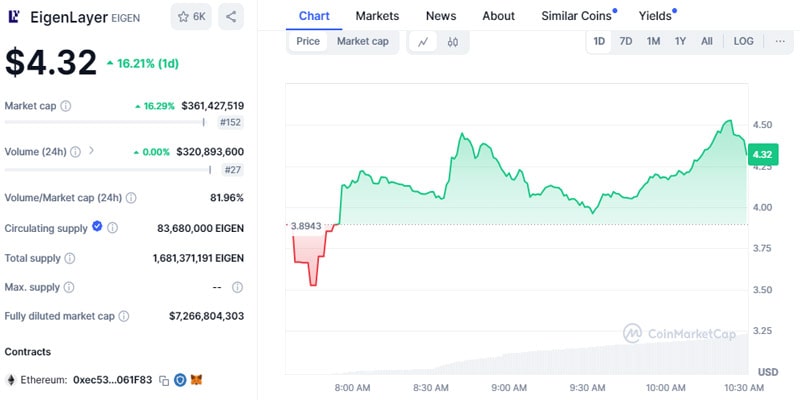Select the 1M time range

pyautogui.click(x=654, y=41)
